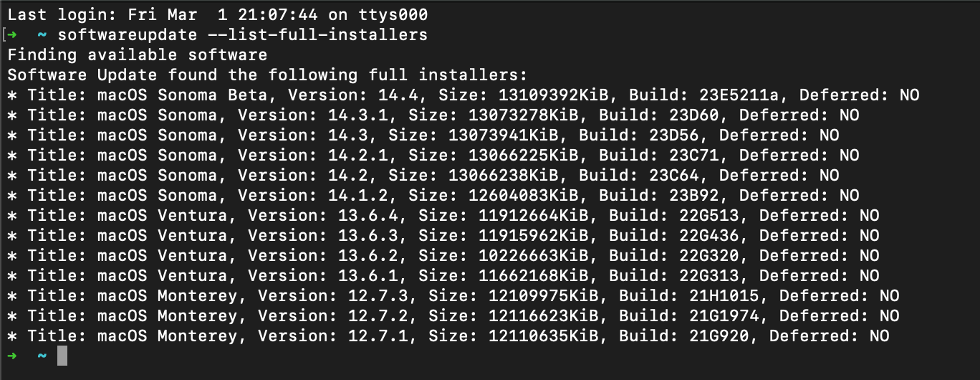Click version 14.3.1 in Sonoma line

pyautogui.click(x=358, y=115)
